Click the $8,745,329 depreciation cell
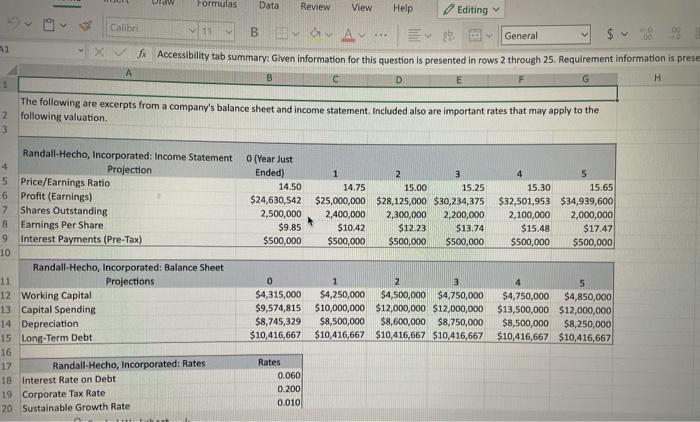Viewport: 700px width, 422px height. coord(269,321)
